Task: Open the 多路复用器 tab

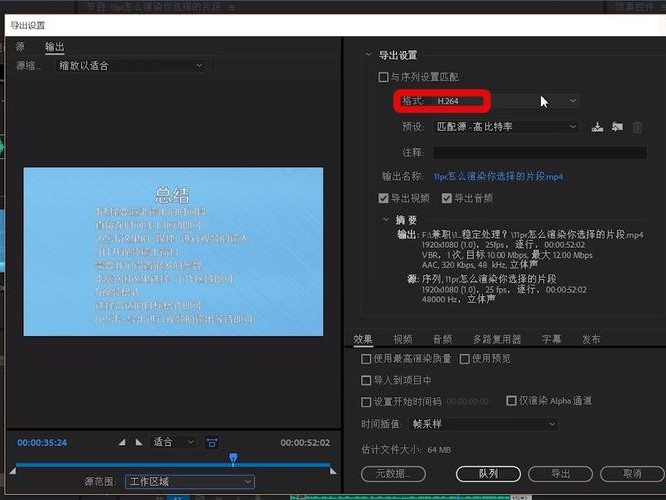Action: [x=497, y=339]
